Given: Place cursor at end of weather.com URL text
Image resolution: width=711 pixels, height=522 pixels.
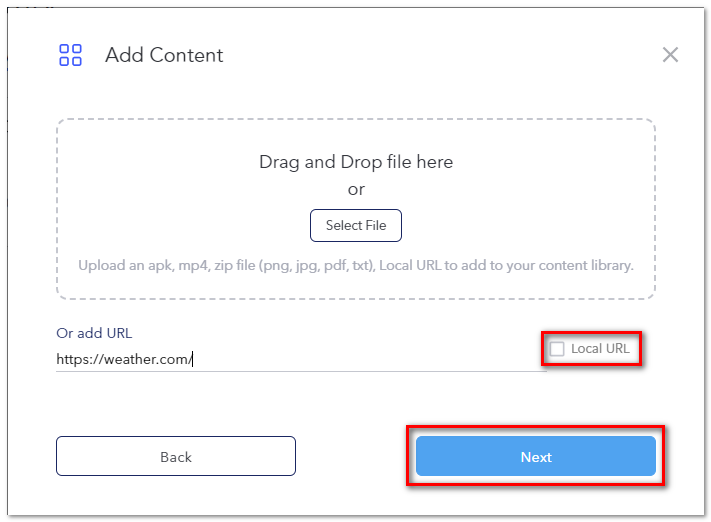Looking at the screenshot, I should click(x=192, y=359).
